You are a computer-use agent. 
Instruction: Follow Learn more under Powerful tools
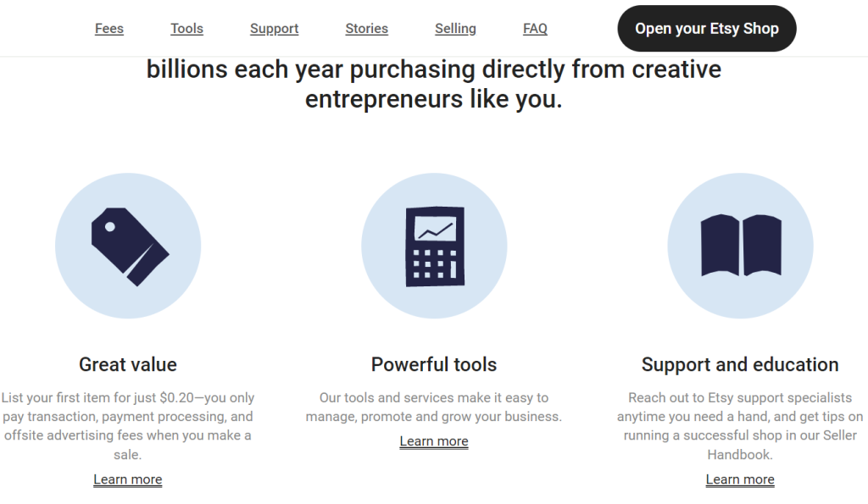(x=434, y=441)
